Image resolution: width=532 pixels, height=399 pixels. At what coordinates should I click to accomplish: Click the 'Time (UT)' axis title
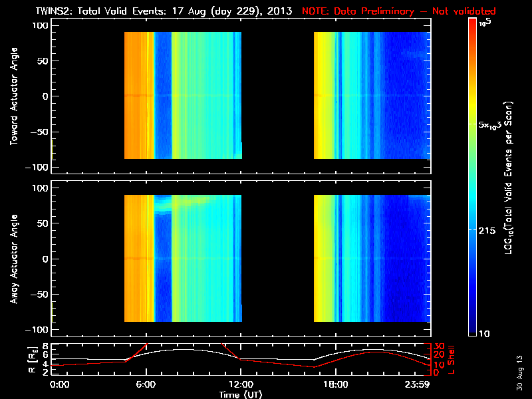(x=241, y=394)
